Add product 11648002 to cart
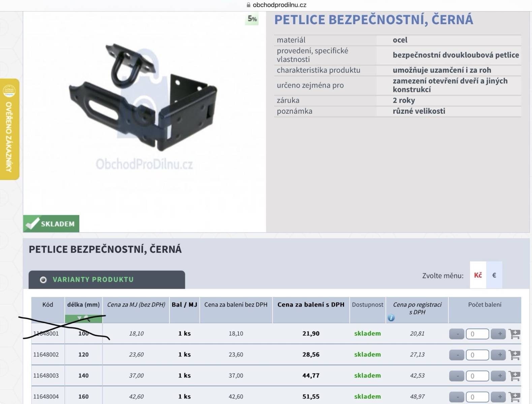The image size is (532, 404). pyautogui.click(x=514, y=355)
